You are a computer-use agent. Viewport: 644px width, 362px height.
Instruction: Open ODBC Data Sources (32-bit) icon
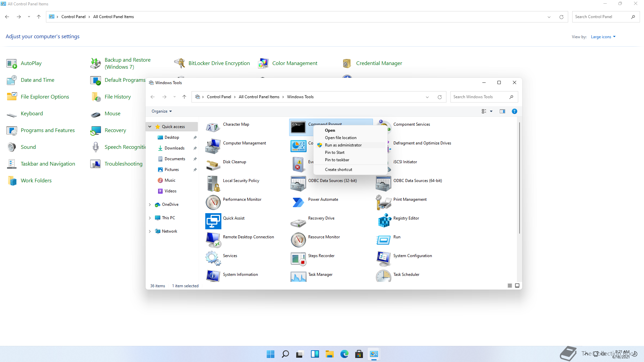pos(298,184)
